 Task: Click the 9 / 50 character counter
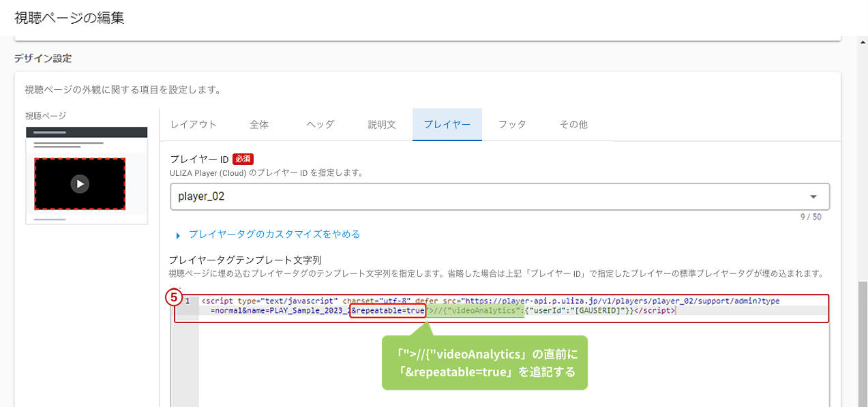click(x=811, y=217)
